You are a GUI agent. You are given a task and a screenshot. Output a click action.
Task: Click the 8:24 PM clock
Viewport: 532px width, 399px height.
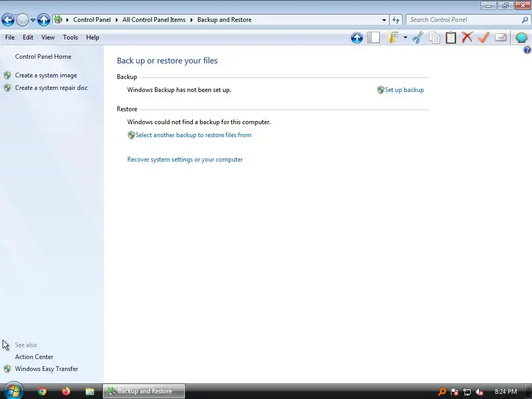point(506,392)
